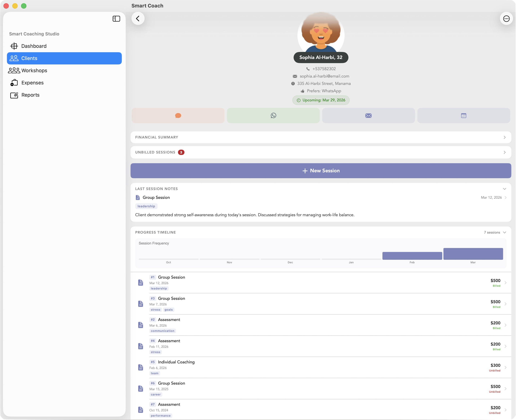The height and width of the screenshot is (420, 516).
Task: Create a New Session
Action: coord(321,171)
